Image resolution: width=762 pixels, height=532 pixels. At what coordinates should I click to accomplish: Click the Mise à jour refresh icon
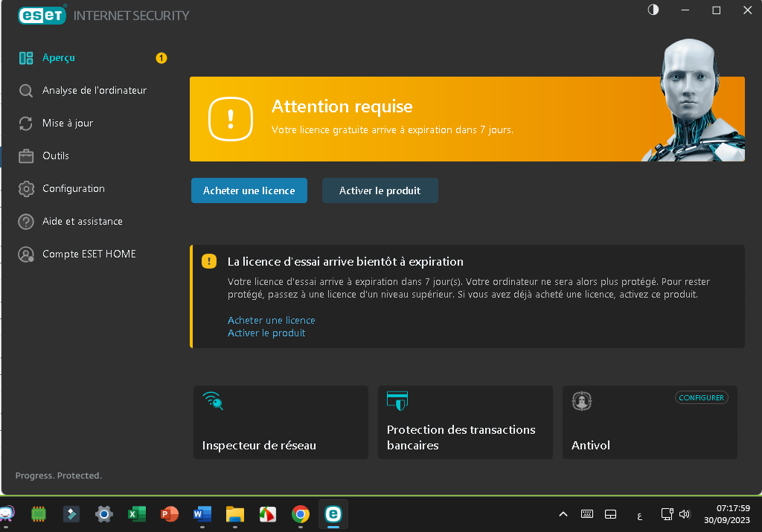[26, 124]
